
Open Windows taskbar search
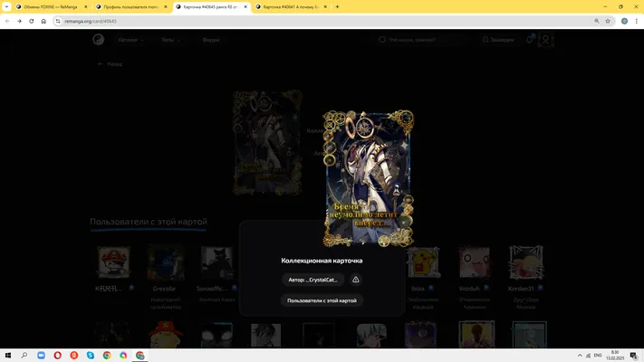(24, 356)
